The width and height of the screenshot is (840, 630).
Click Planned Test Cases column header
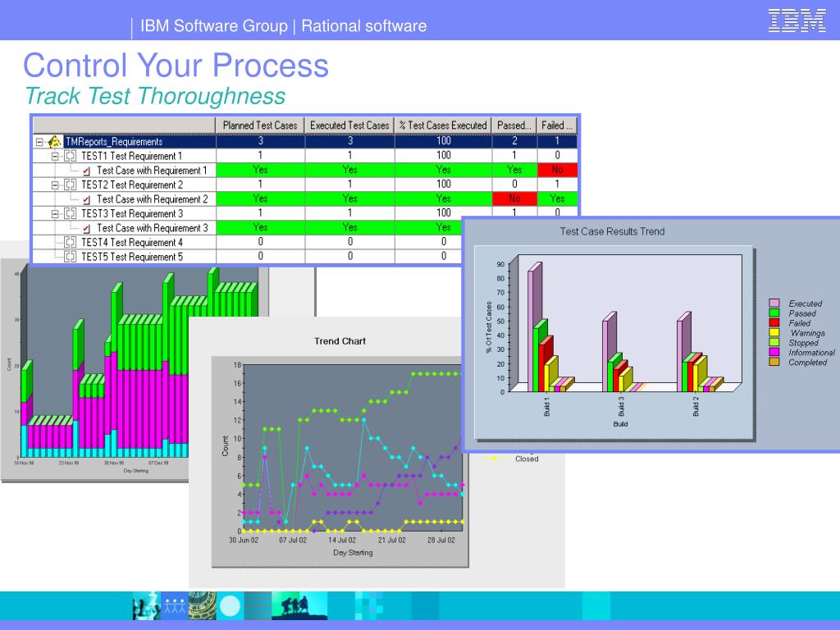tap(260, 126)
